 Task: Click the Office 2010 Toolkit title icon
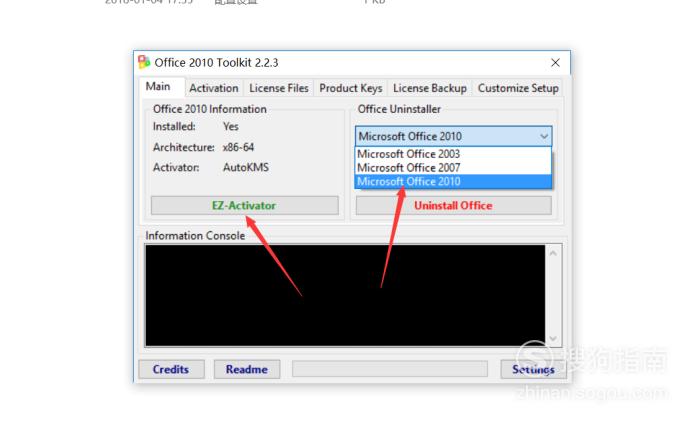144,62
